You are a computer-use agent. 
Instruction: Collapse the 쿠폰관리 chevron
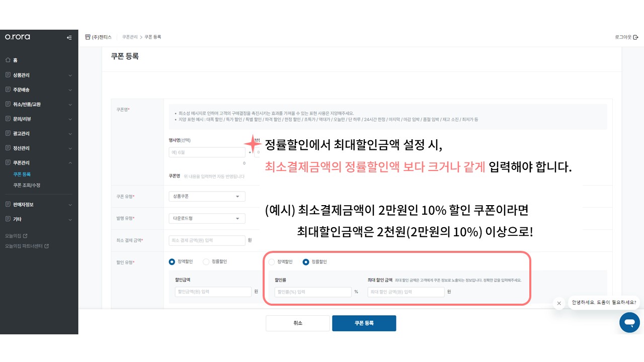click(70, 163)
